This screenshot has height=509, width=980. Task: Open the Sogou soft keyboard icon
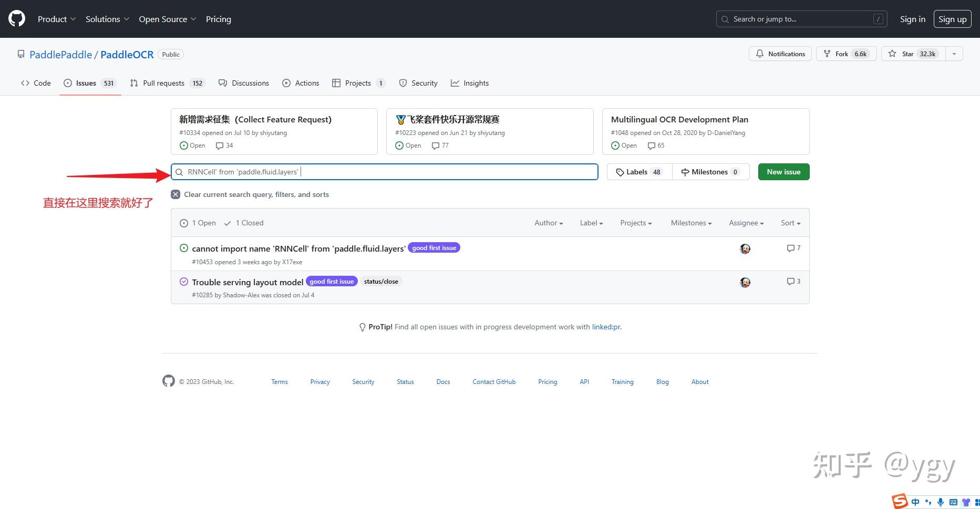[x=953, y=502]
